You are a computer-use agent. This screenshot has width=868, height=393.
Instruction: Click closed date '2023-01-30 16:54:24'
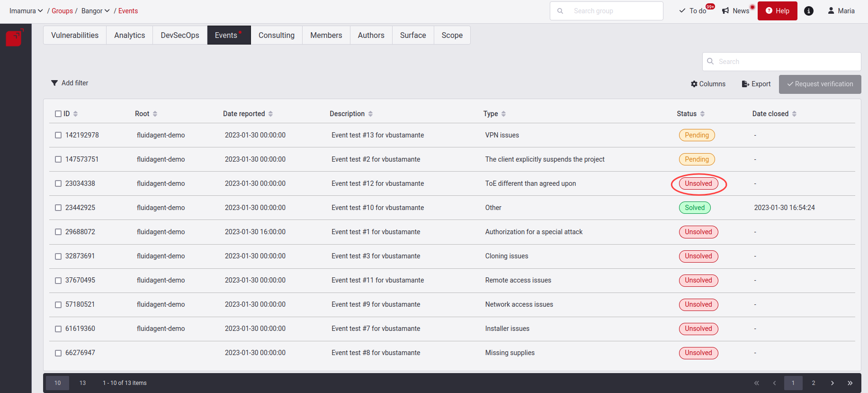click(785, 208)
